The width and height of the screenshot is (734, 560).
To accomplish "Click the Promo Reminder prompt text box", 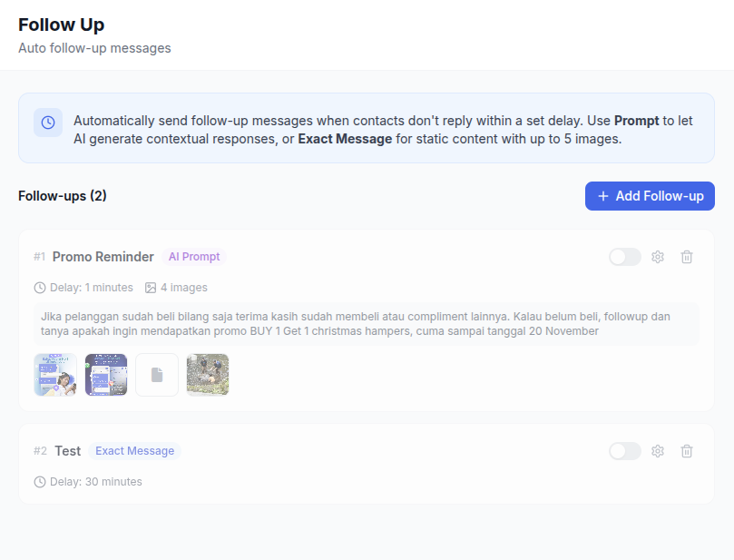I will [x=367, y=324].
